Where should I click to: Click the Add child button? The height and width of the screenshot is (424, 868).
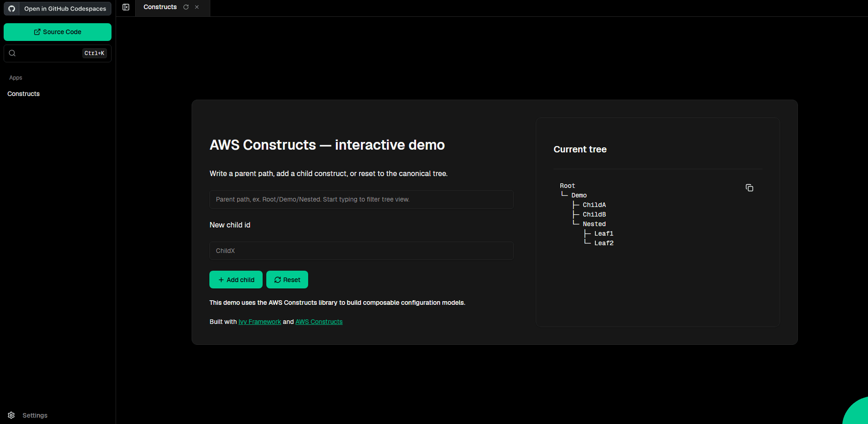(236, 279)
